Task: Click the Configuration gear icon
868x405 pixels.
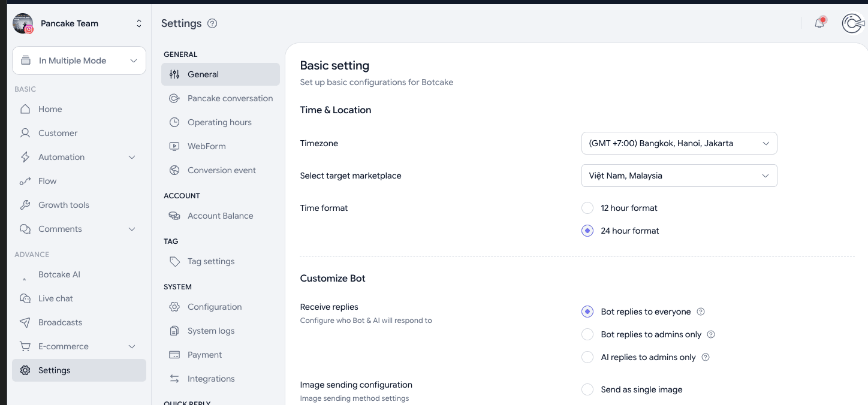Action: (x=174, y=307)
